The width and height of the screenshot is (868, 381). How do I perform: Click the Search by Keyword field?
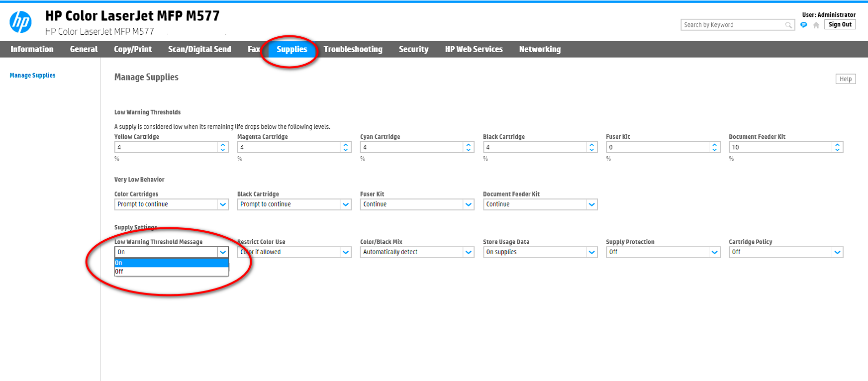tap(732, 25)
